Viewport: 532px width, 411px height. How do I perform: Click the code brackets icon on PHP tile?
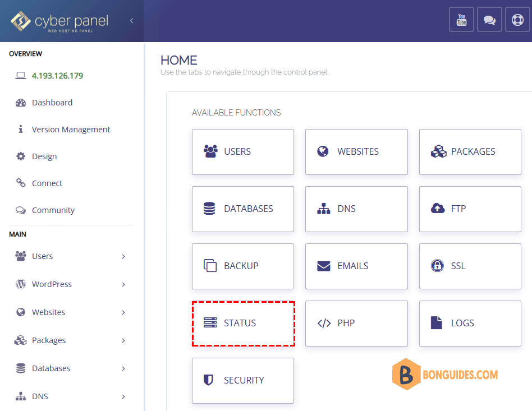click(x=324, y=323)
